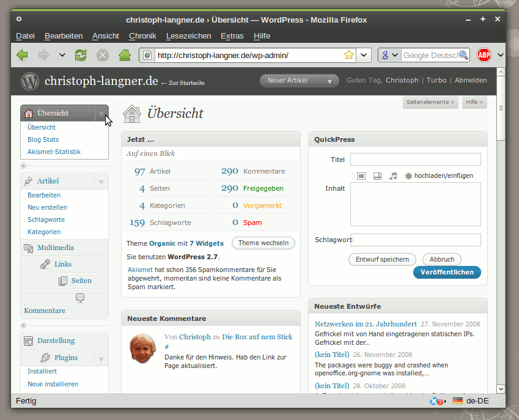
Task: Click the Theme wechseln button
Action: (263, 243)
